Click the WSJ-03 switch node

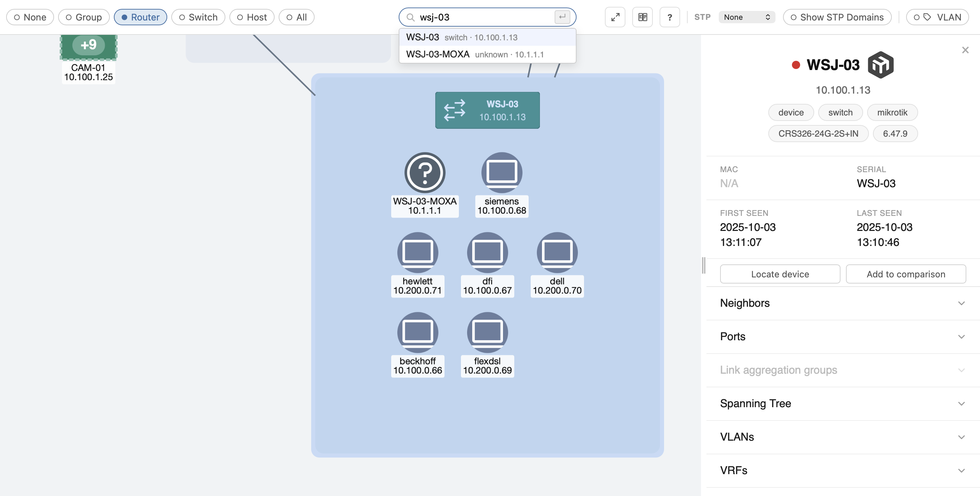487,110
